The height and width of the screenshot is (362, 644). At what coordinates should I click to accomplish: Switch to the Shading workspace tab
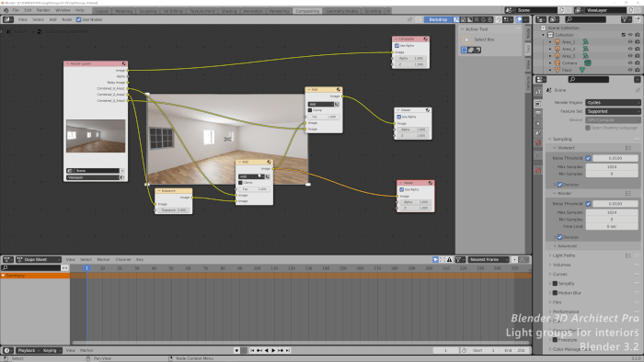coord(229,11)
